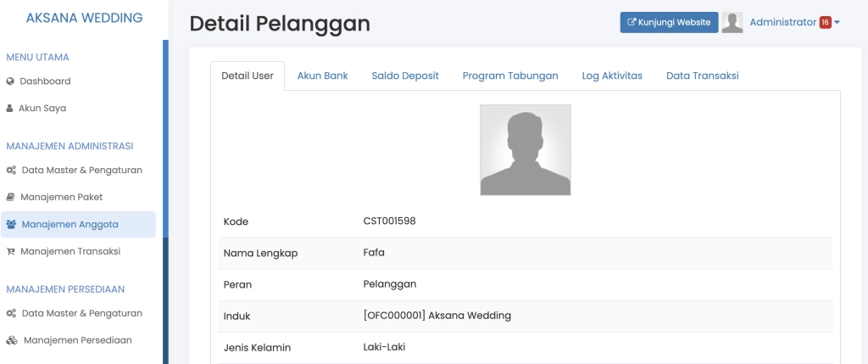Click the AKSANA WEDDING brand link
This screenshot has height=364, width=868.
[84, 18]
